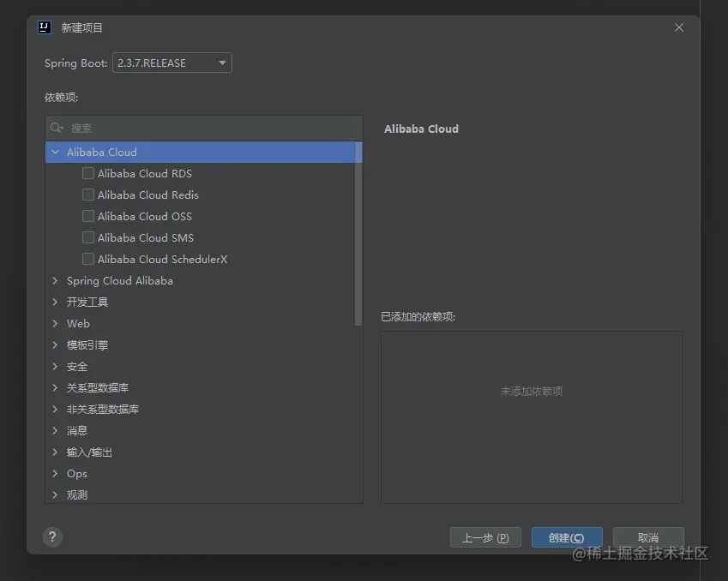Select Alibaba Cloud SchedulerX checkbox

tap(87, 259)
